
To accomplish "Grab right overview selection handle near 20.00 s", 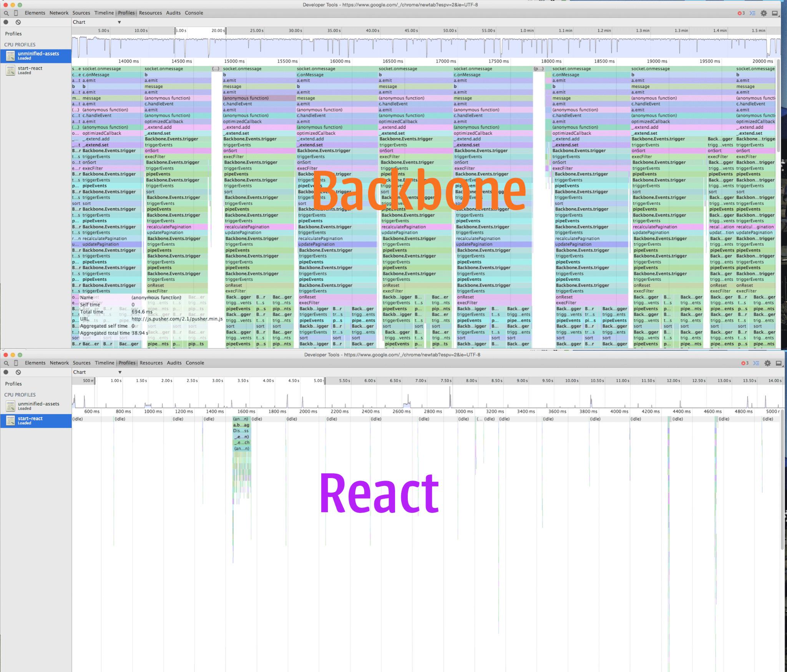I will (226, 31).
